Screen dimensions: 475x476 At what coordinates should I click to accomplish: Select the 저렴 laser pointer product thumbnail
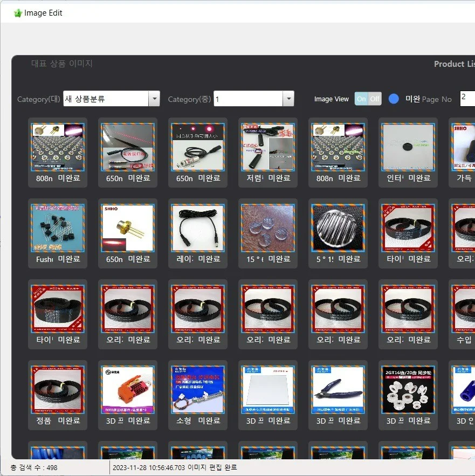coord(268,147)
